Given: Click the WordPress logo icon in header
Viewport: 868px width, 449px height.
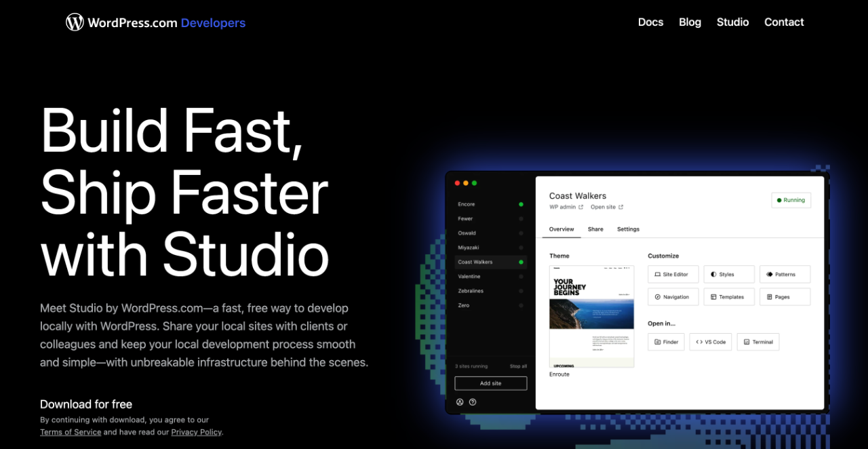Looking at the screenshot, I should click(x=75, y=22).
